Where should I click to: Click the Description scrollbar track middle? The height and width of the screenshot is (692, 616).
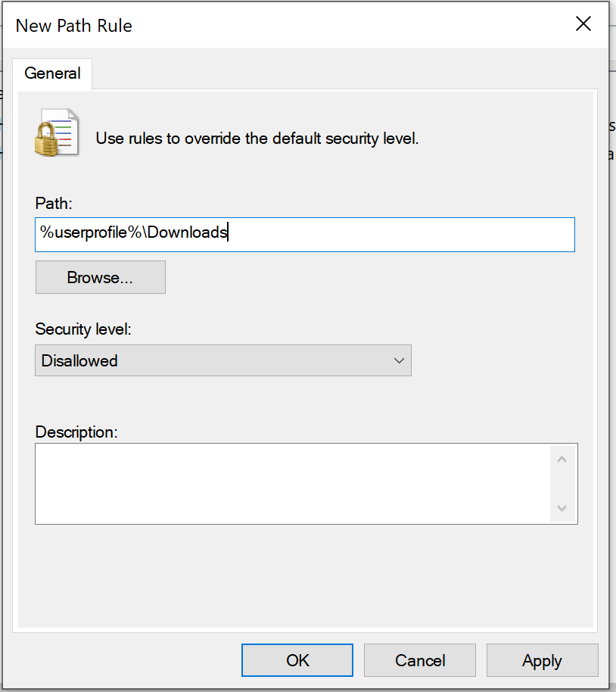tap(562, 483)
